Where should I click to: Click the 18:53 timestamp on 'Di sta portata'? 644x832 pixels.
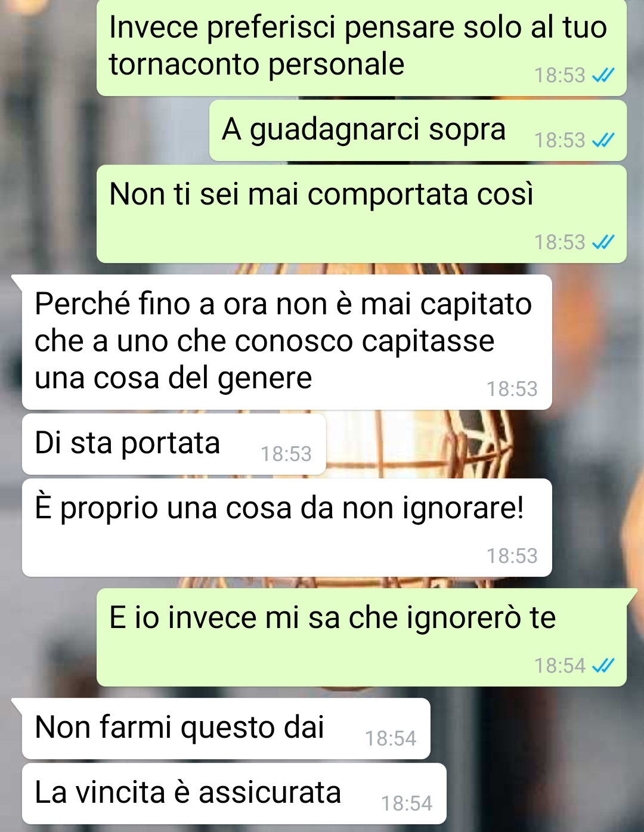286,454
